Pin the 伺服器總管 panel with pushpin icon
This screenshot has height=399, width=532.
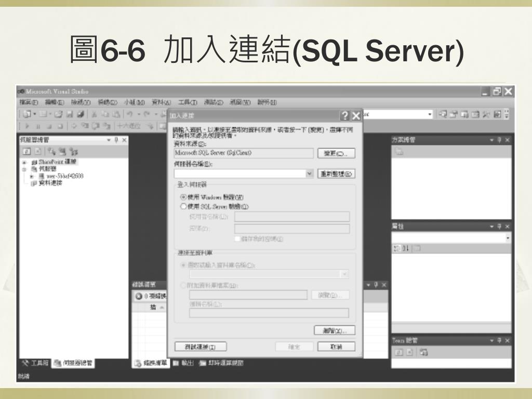click(116, 140)
